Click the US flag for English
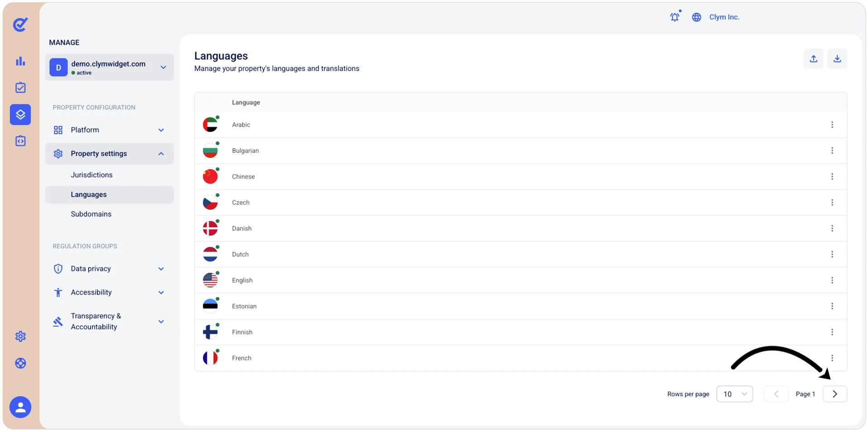868x432 pixels. coord(210,280)
